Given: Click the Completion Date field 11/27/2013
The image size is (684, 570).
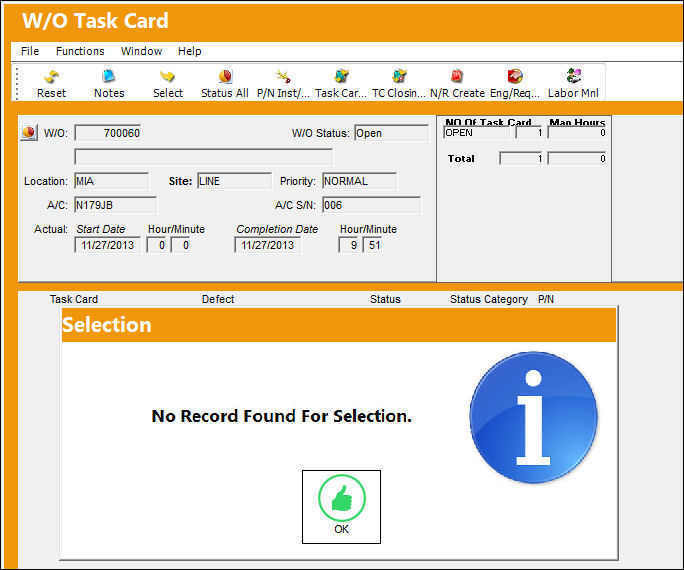Looking at the screenshot, I should point(267,245).
